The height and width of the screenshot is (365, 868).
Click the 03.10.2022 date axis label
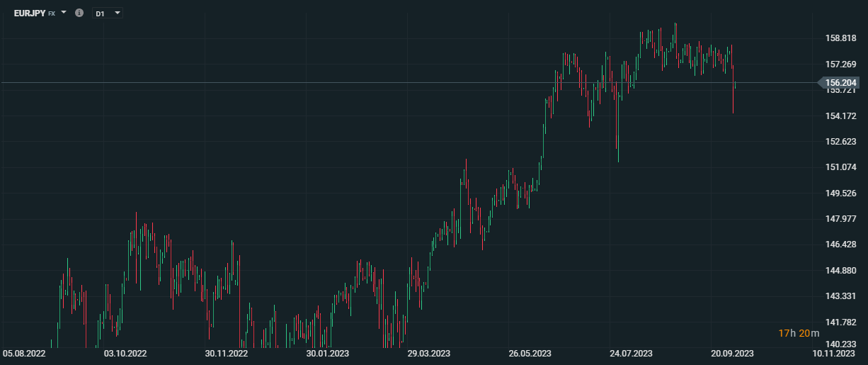[x=125, y=353]
